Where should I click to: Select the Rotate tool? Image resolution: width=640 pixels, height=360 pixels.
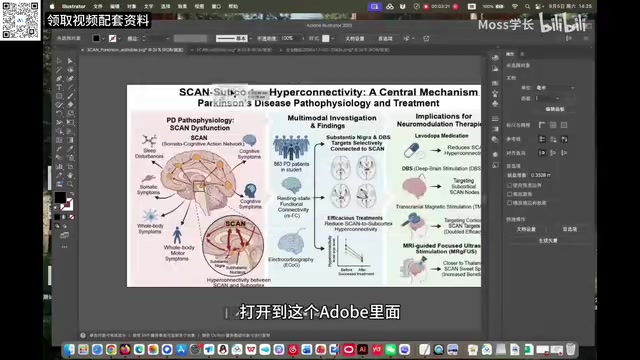click(x=59, y=113)
